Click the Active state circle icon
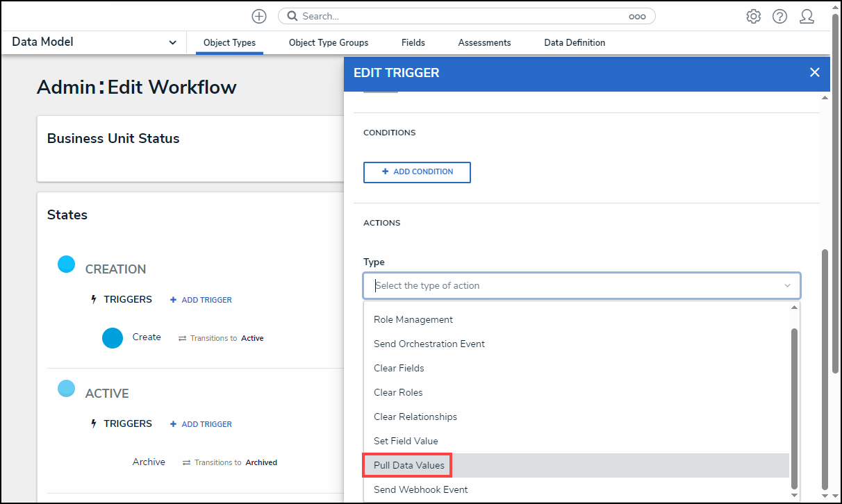Screen dimensions: 842x504 point(66,388)
